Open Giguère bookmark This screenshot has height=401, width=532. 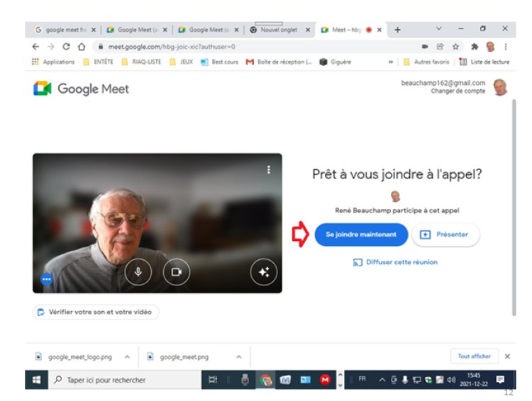tap(336, 62)
